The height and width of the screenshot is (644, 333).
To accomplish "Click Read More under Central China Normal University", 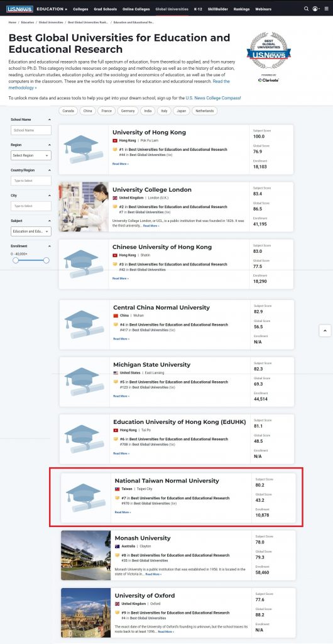I will (121, 339).
